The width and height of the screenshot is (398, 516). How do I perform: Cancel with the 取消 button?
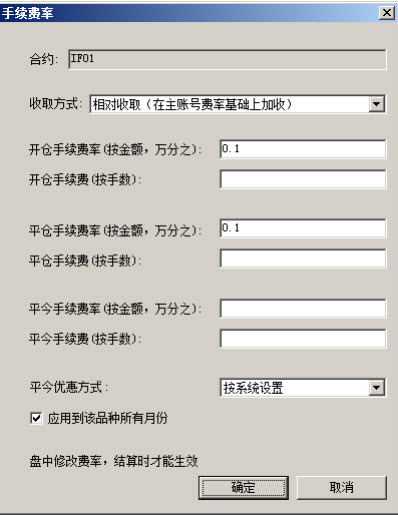(x=342, y=488)
